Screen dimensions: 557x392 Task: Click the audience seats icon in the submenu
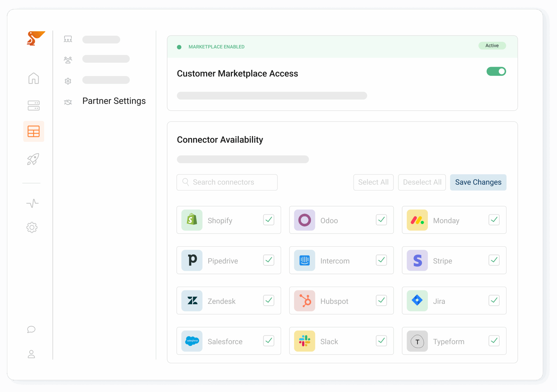pos(68,39)
